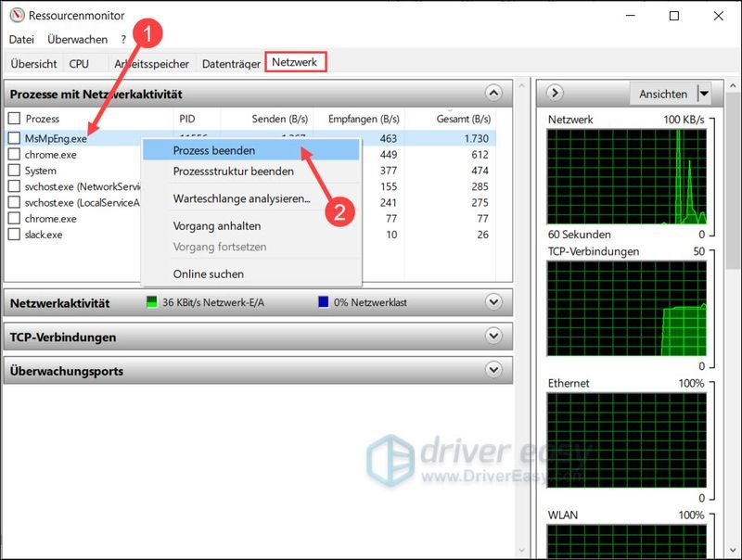The width and height of the screenshot is (742, 560).
Task: Choose Prozess beenden from context menu
Action: [x=250, y=150]
